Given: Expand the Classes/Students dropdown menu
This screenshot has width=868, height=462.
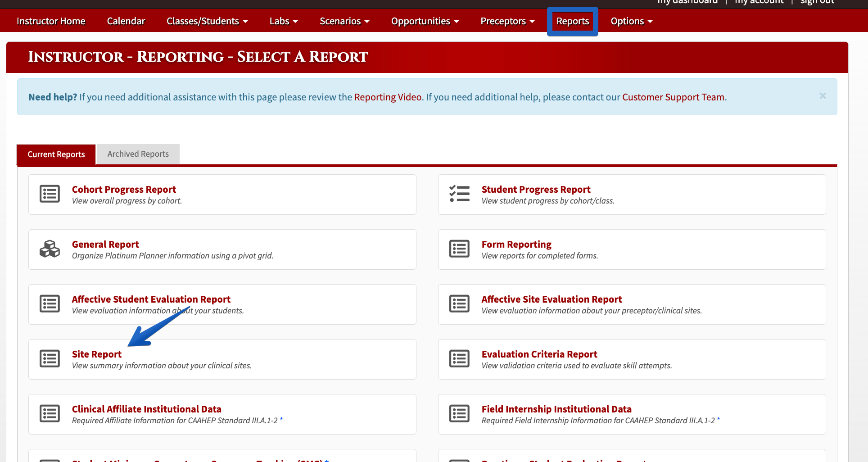Looking at the screenshot, I should click(207, 21).
